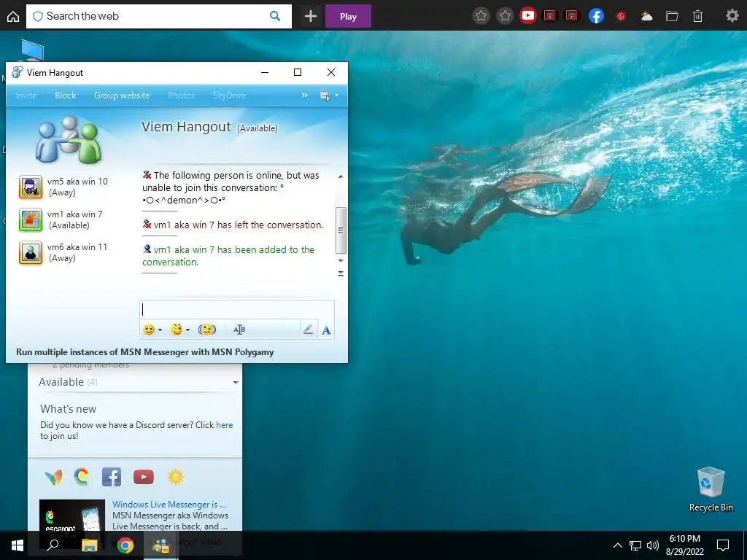This screenshot has width=747, height=560.
Task: Select vm6 aka win 11 avatar
Action: click(31, 252)
